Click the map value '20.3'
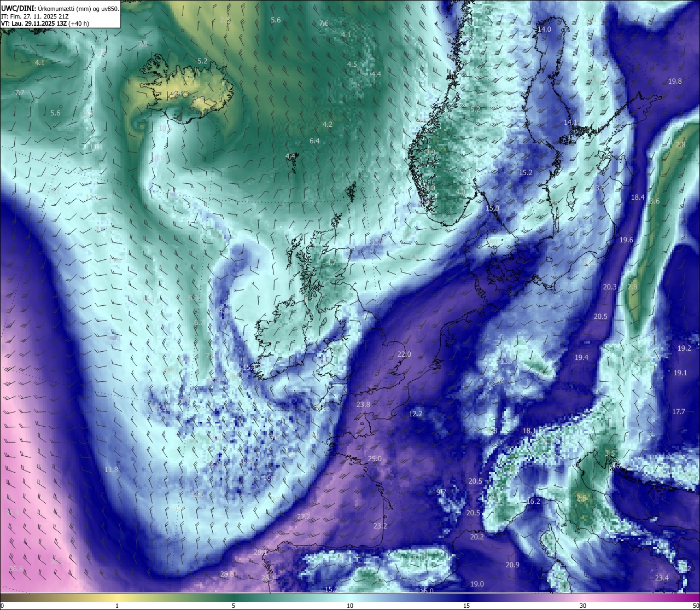This screenshot has height=610, width=700. pyautogui.click(x=610, y=287)
